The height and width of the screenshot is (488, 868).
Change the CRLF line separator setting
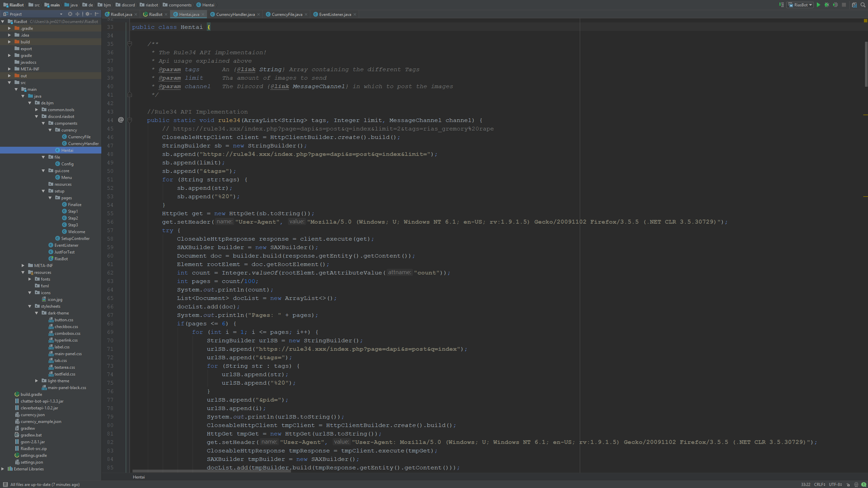(820, 485)
